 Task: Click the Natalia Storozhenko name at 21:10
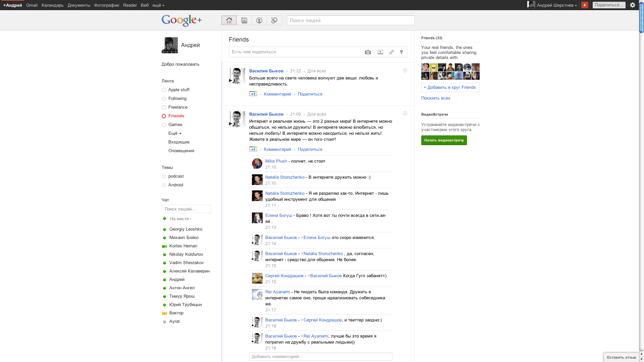point(285,177)
